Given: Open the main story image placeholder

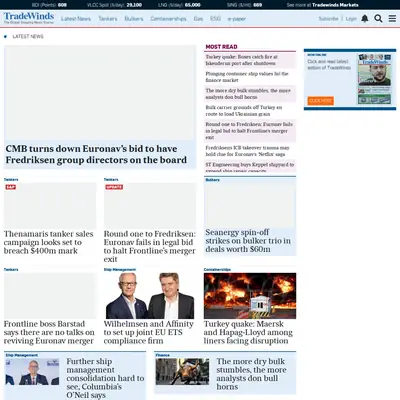Looking at the screenshot, I should [100, 93].
